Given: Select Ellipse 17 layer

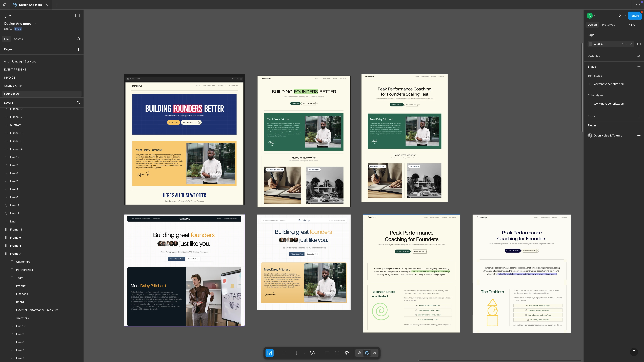Looking at the screenshot, I should (x=42, y=117).
